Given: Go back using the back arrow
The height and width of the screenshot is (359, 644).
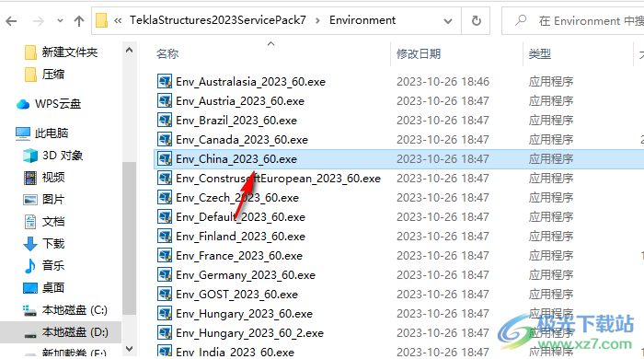Looking at the screenshot, I should pos(11,21).
